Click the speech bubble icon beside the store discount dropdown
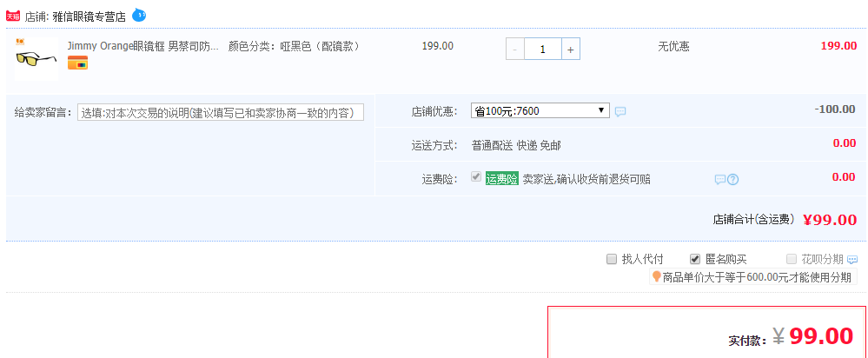The image size is (868, 358). click(620, 111)
